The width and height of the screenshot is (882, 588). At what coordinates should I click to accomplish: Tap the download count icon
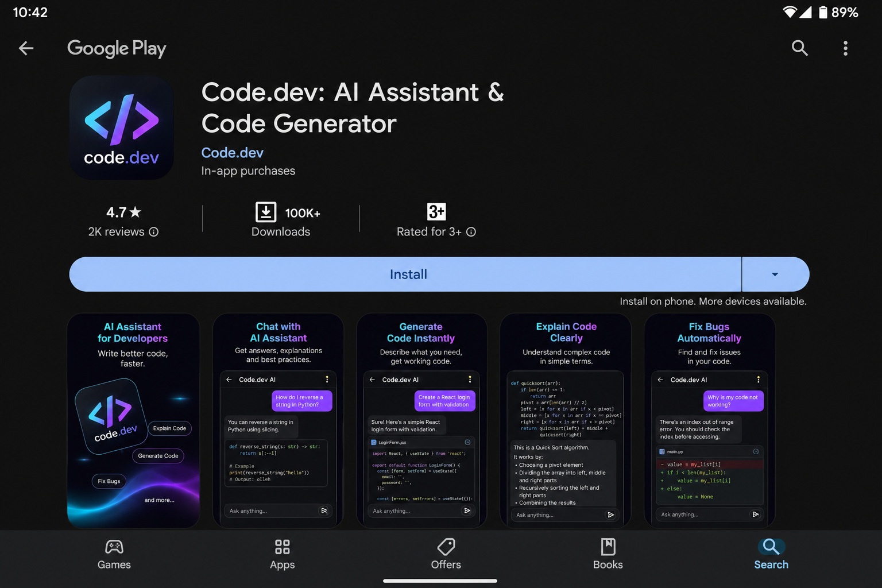click(x=266, y=212)
